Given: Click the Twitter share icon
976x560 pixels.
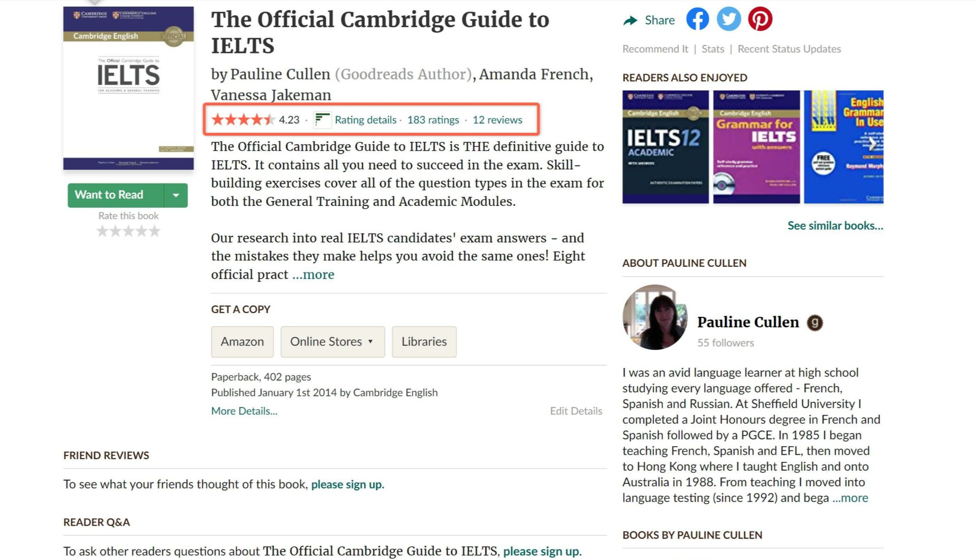Looking at the screenshot, I should tap(729, 20).
